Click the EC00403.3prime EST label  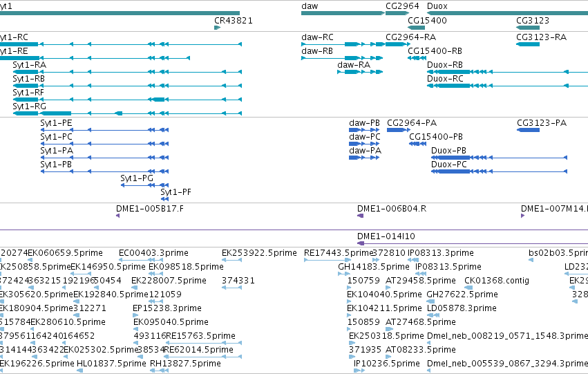[x=154, y=253]
